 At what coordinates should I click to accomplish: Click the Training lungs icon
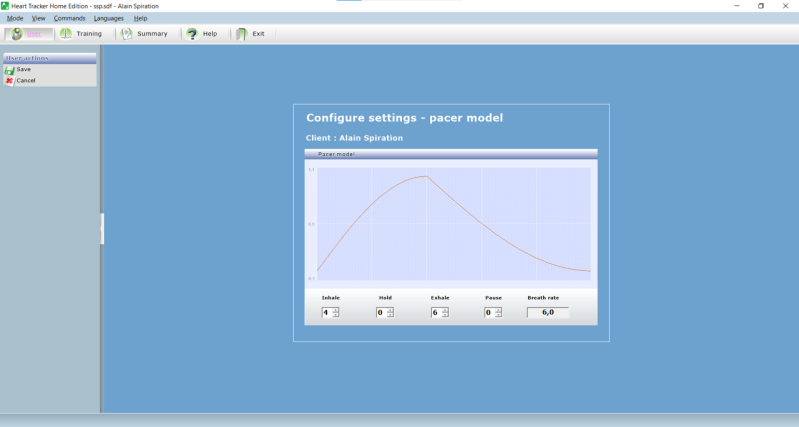click(66, 34)
